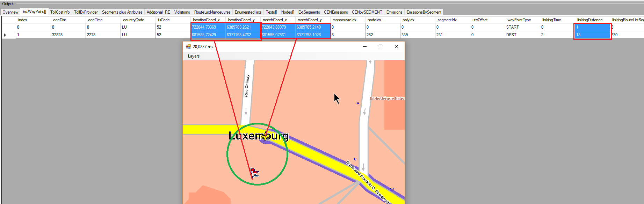The height and width of the screenshot is (204, 644).
Task: Click the one-way arrow on Rue Chimay
Action: click(x=246, y=111)
